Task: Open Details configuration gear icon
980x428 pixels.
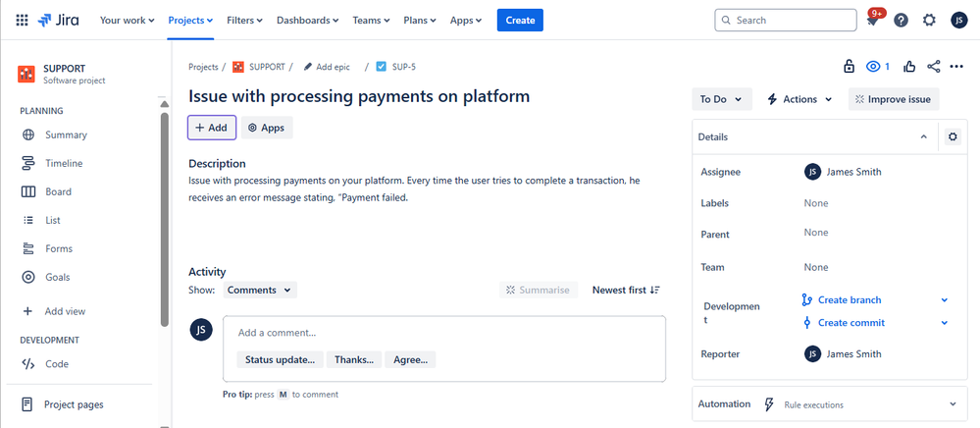Action: (953, 137)
